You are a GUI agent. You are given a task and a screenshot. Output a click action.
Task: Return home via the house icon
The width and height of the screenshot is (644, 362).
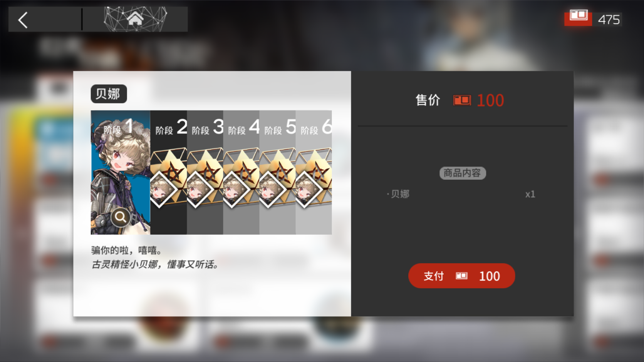pos(135,18)
